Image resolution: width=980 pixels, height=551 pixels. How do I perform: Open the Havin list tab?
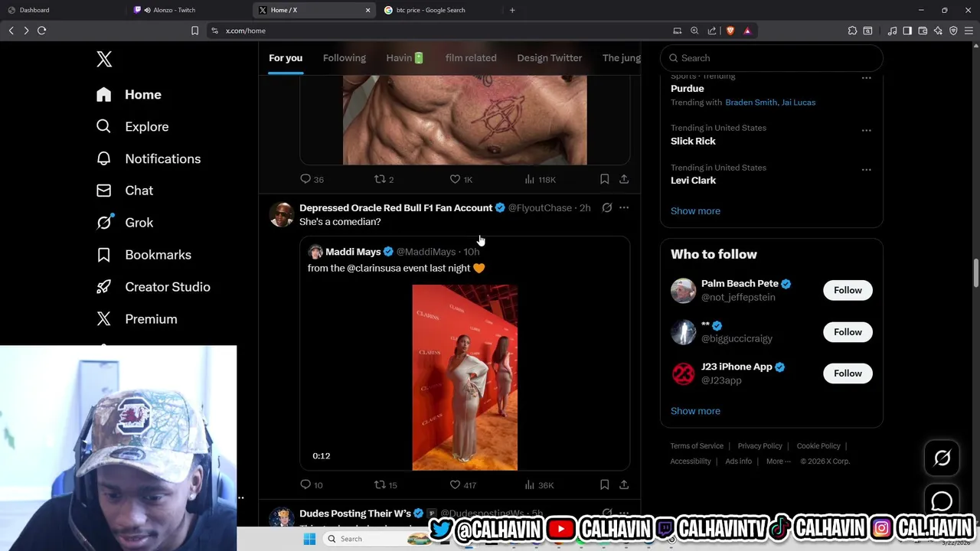pyautogui.click(x=405, y=58)
